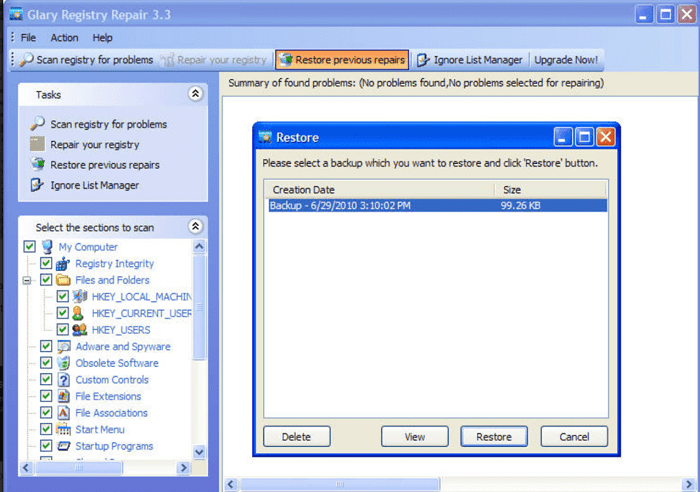Uncheck the HKEY_USERS checkbox
700x492 pixels.
[62, 329]
